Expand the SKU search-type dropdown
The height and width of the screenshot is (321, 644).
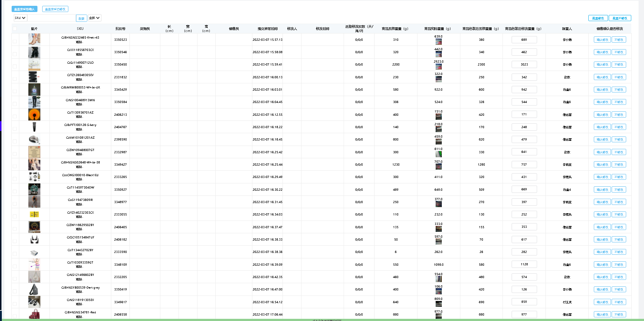(20, 18)
